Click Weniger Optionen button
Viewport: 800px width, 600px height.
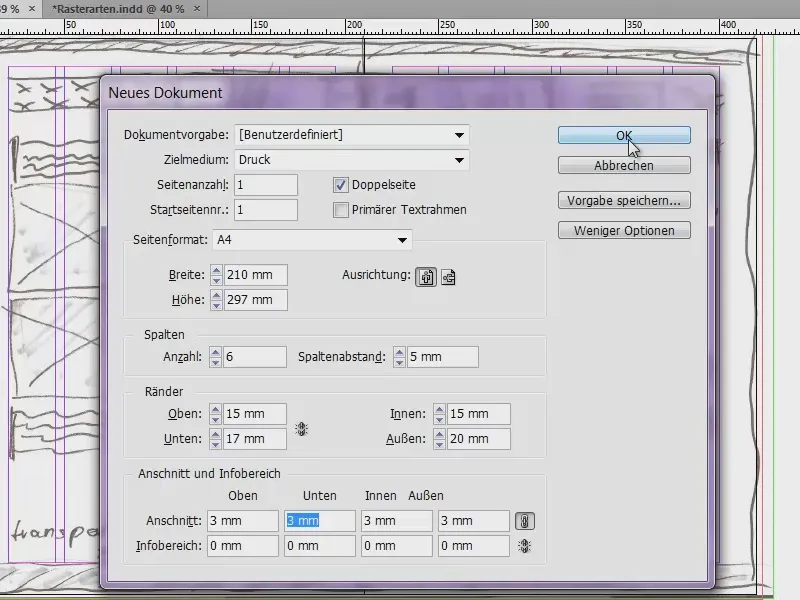624,231
